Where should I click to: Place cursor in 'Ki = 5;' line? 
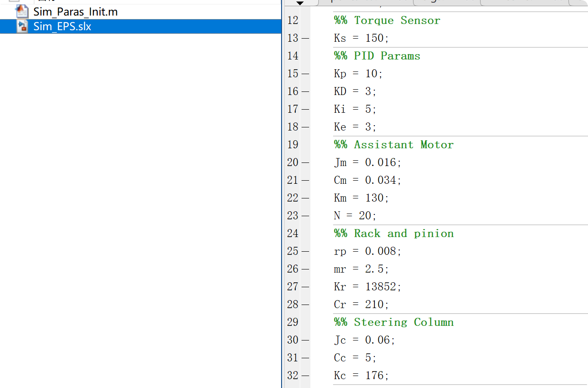tap(355, 109)
